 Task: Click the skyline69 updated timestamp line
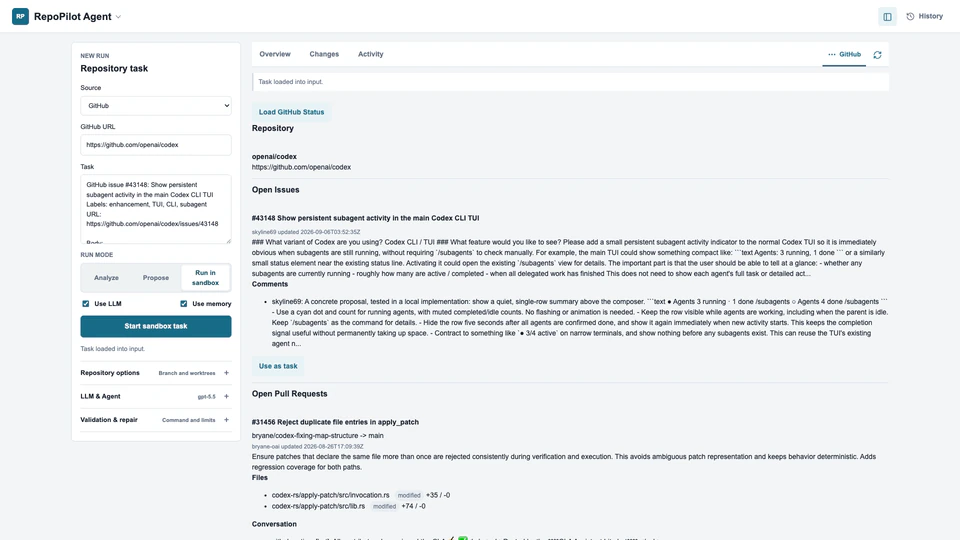(x=306, y=232)
